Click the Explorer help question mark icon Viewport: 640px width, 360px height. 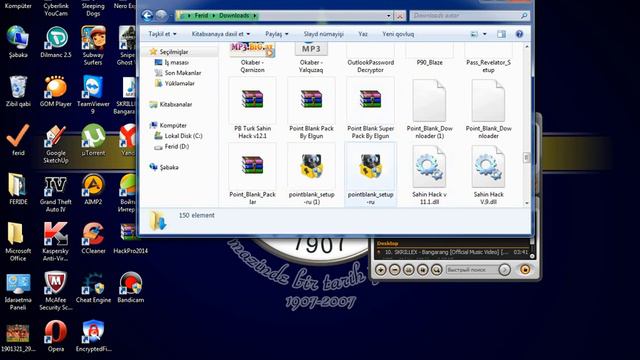click(519, 34)
